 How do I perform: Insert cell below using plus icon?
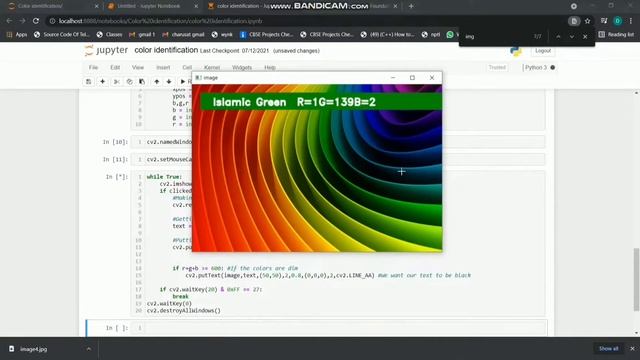point(102,82)
